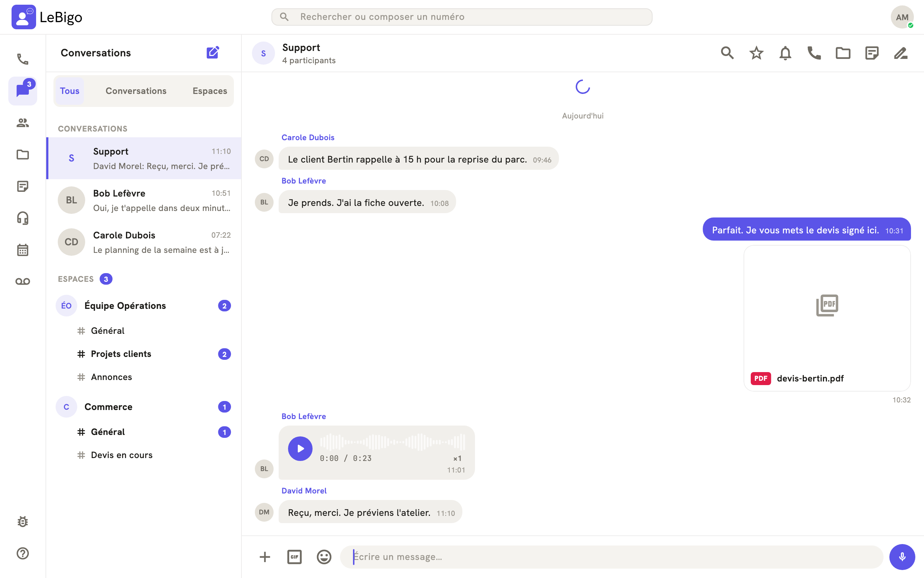Viewport: 924px width, 578px height.
Task: Focus the message input field
Action: [611, 557]
